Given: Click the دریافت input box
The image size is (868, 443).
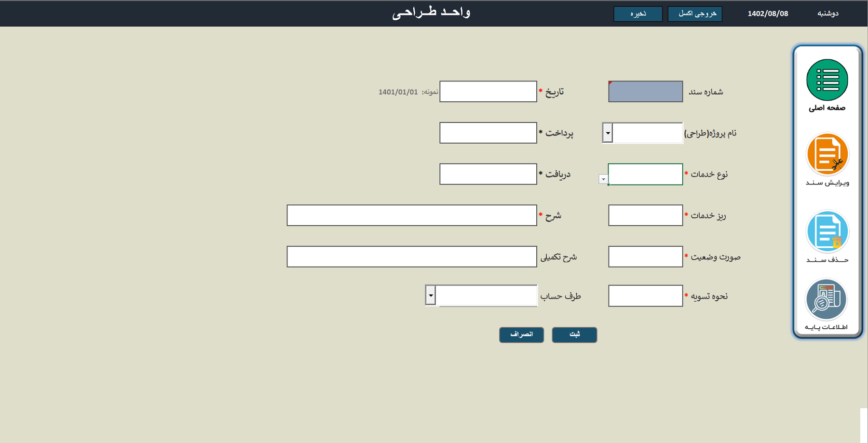Looking at the screenshot, I should click(488, 174).
